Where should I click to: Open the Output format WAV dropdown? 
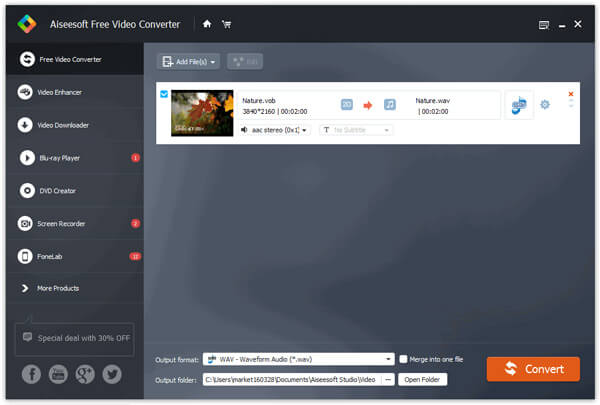(x=298, y=359)
